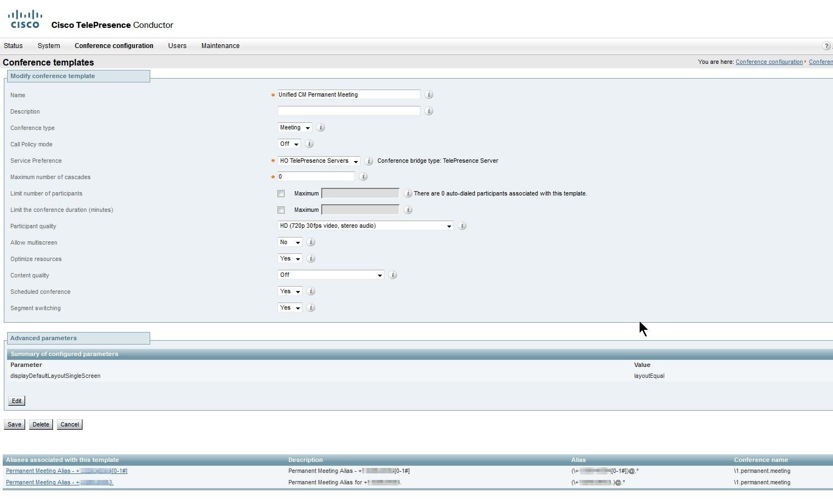
Task: Click the Segment switching info icon
Action: tap(311, 308)
